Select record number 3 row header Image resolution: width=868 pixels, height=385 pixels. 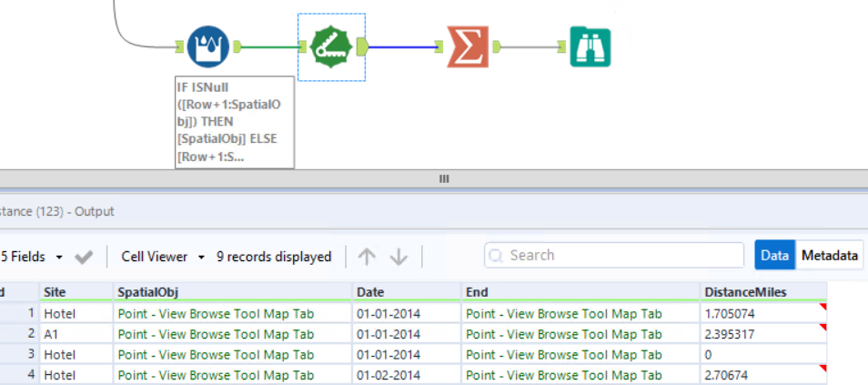[x=19, y=355]
